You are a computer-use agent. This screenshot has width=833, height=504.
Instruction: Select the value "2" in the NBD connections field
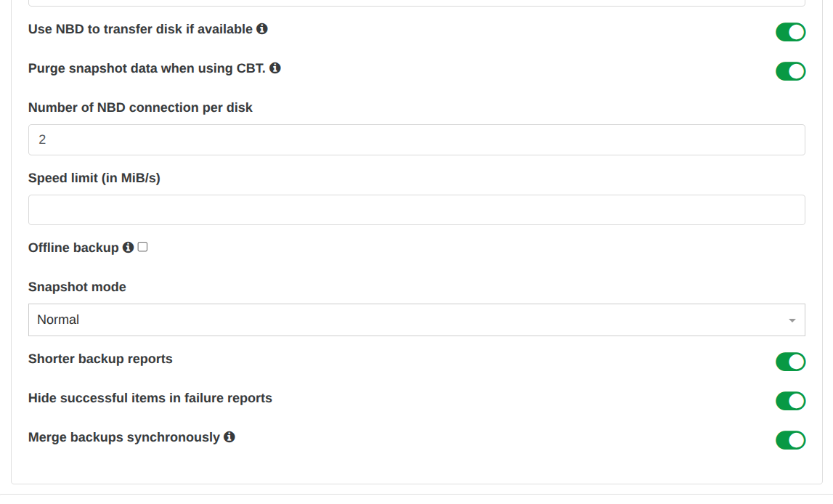click(x=41, y=139)
